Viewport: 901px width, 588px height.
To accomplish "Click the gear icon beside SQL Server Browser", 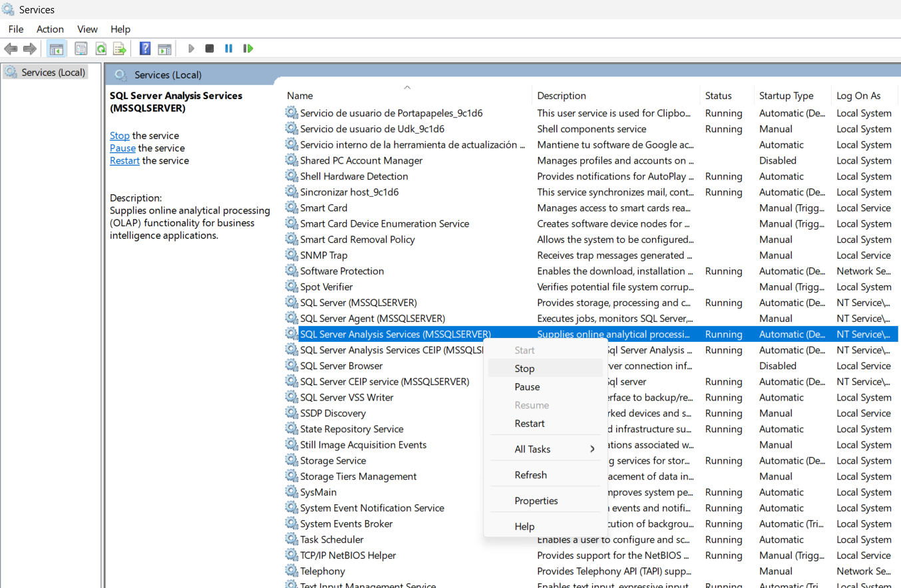I will pos(291,366).
